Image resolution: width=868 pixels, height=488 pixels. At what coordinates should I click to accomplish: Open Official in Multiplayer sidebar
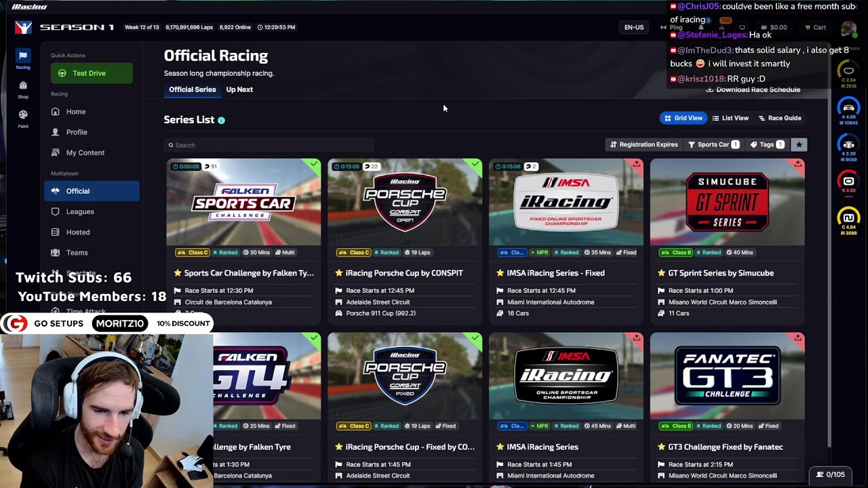tap(92, 191)
